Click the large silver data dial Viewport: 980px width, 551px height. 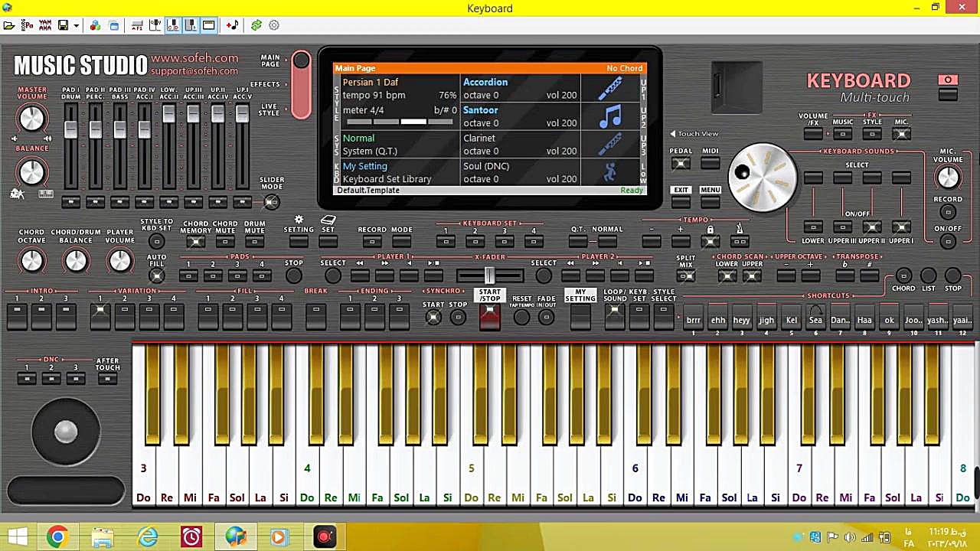[x=763, y=178]
